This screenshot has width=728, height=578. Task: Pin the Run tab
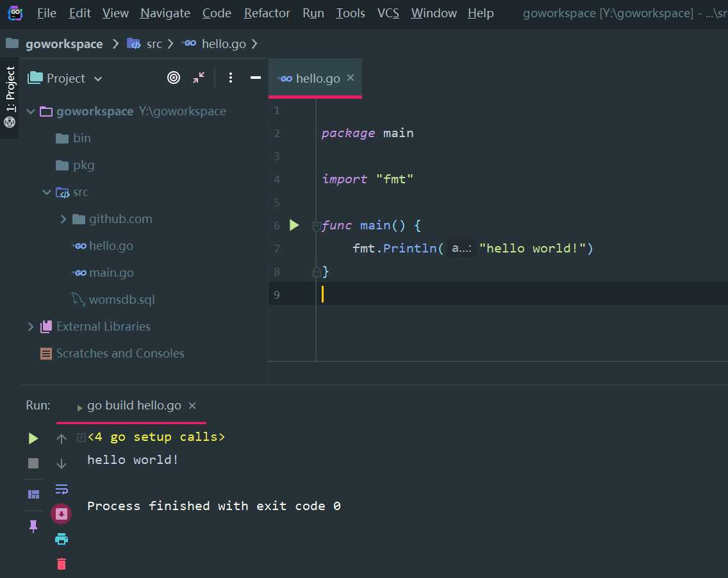[33, 526]
